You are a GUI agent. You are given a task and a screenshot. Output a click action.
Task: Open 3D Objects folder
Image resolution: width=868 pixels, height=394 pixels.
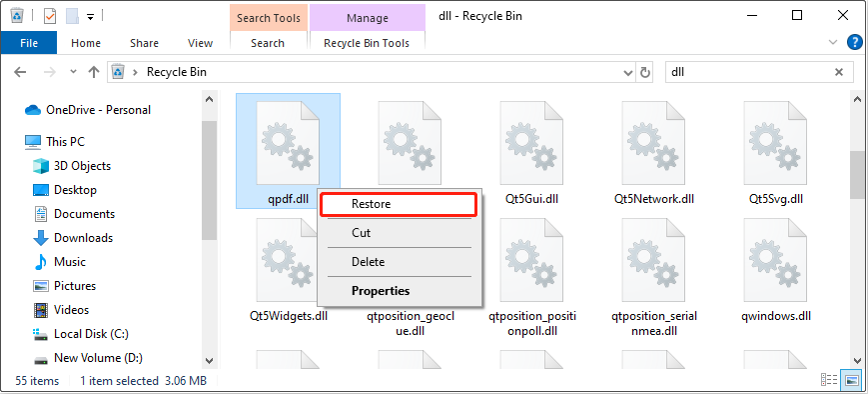click(x=71, y=166)
